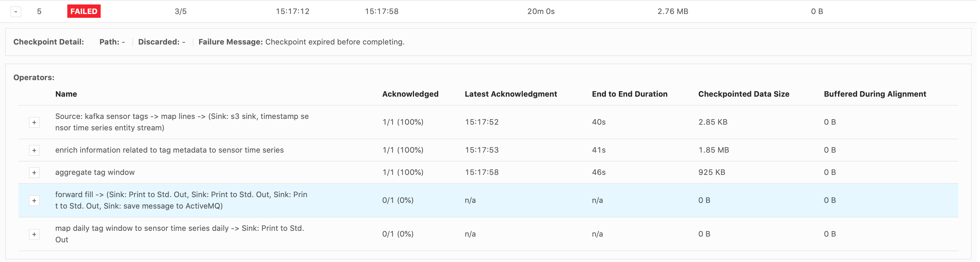Expand the map daily tag window operator
The width and height of the screenshot is (980, 262).
click(x=34, y=234)
